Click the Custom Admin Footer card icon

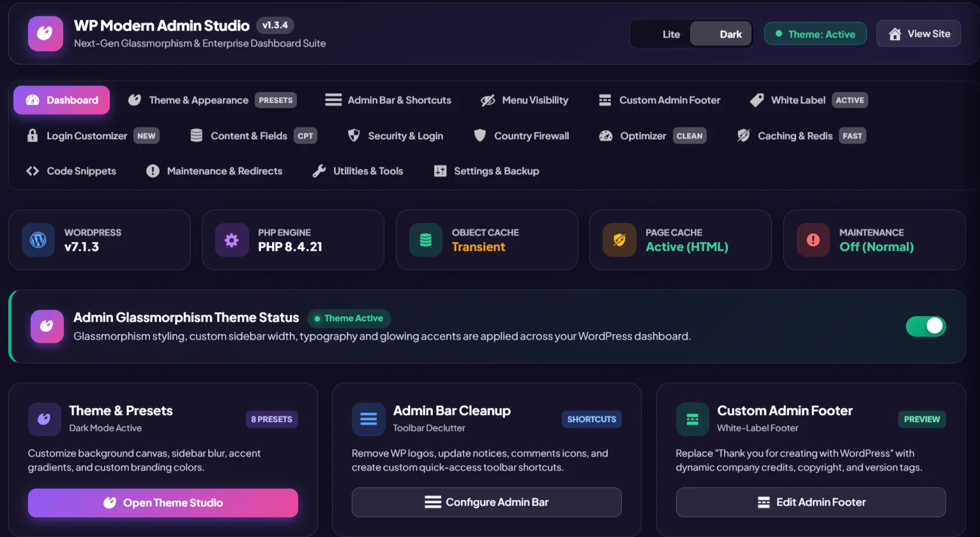coord(693,419)
